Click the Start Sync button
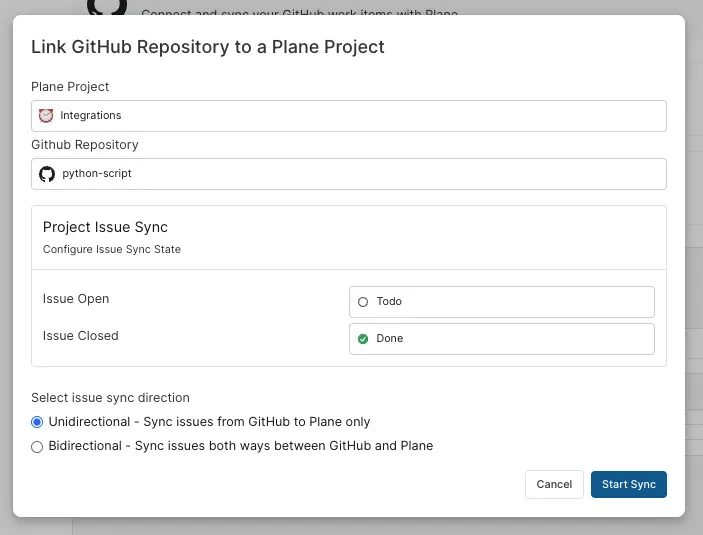The height and width of the screenshot is (535, 703). (628, 484)
